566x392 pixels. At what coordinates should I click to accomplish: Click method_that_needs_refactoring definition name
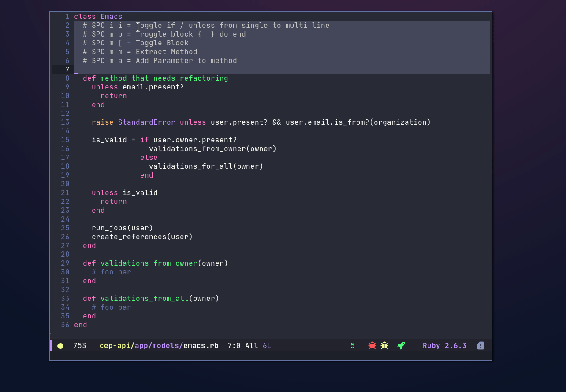[164, 78]
